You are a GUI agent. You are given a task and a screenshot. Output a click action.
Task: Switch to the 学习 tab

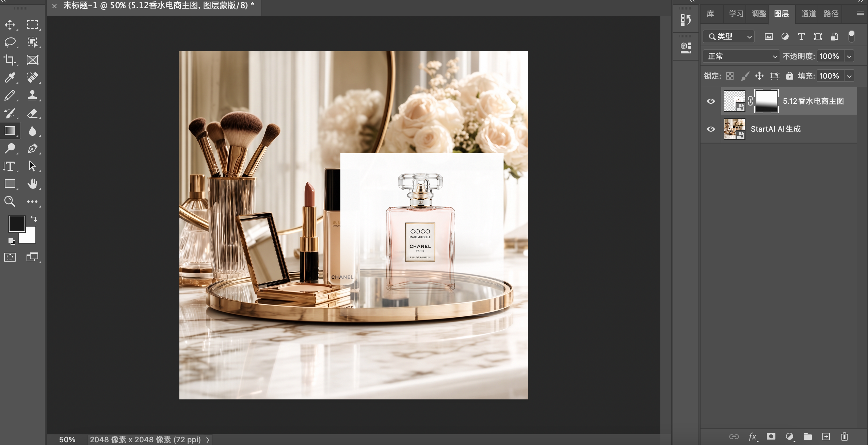coord(736,14)
